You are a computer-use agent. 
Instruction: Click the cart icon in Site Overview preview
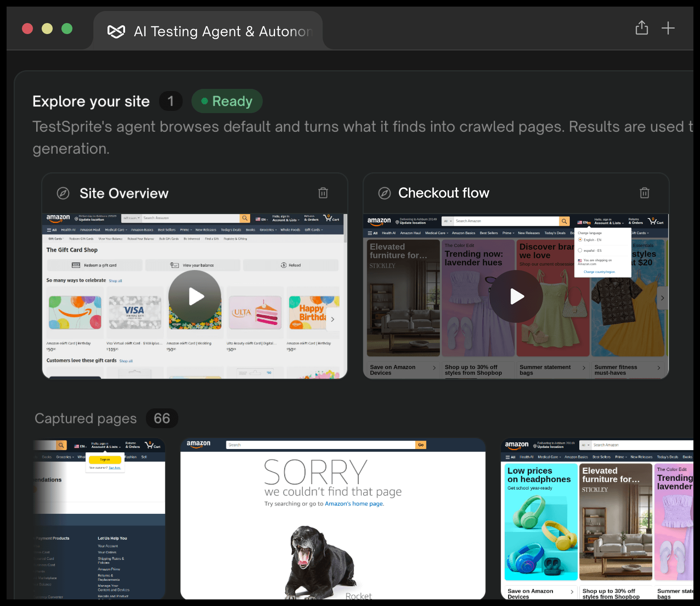[331, 218]
